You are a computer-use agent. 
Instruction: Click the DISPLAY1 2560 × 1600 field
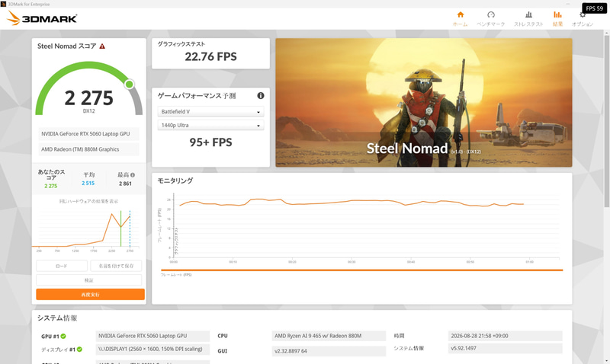click(152, 350)
